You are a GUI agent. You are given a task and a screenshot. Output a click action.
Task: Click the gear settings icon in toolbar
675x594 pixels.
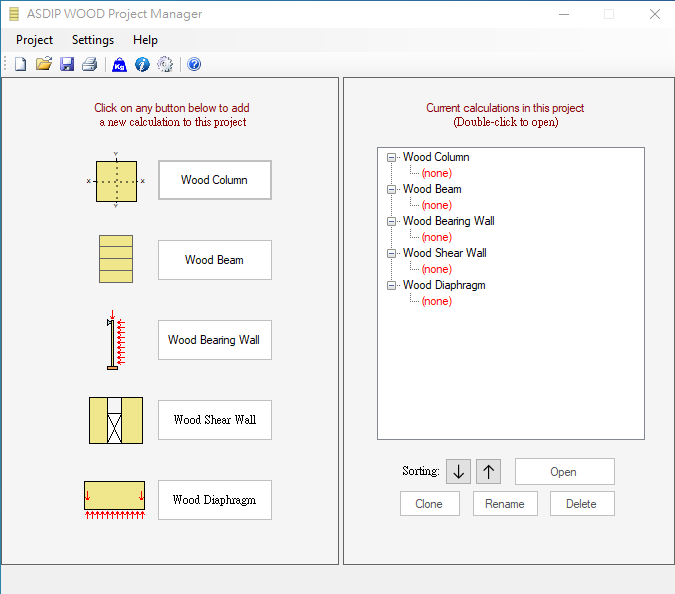(x=165, y=65)
